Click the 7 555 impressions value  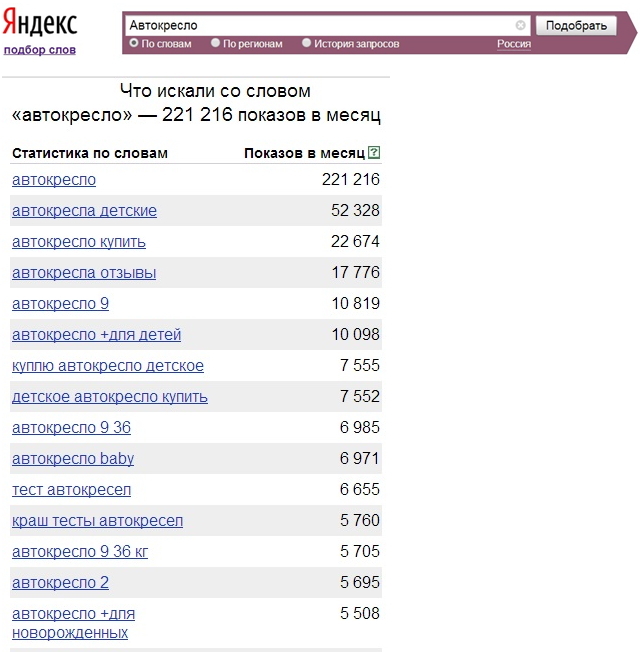pos(360,365)
